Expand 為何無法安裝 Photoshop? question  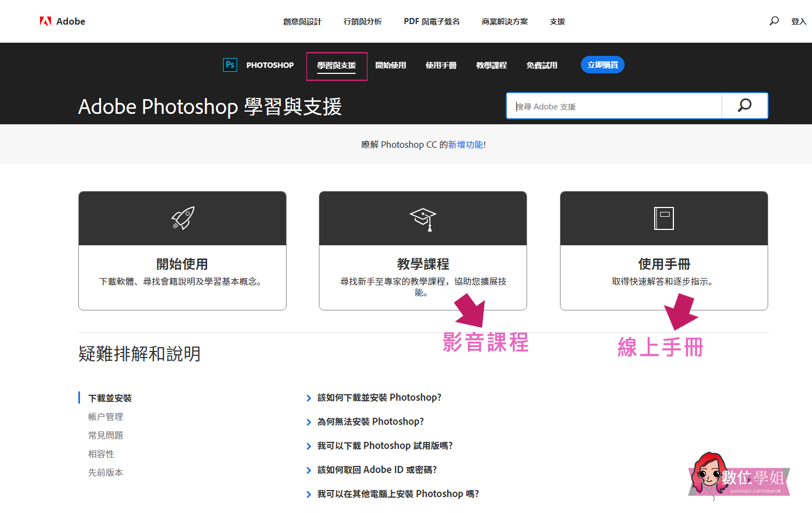(x=370, y=422)
